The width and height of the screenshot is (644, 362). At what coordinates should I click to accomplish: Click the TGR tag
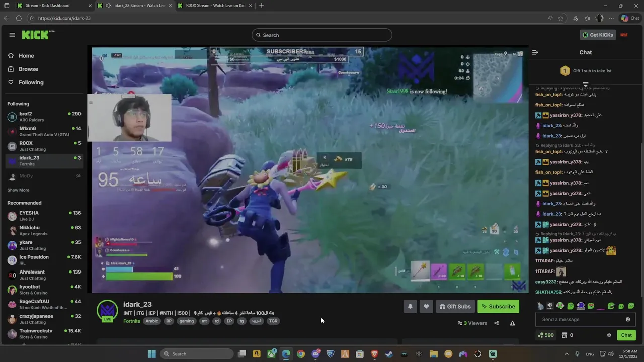tap(273, 321)
